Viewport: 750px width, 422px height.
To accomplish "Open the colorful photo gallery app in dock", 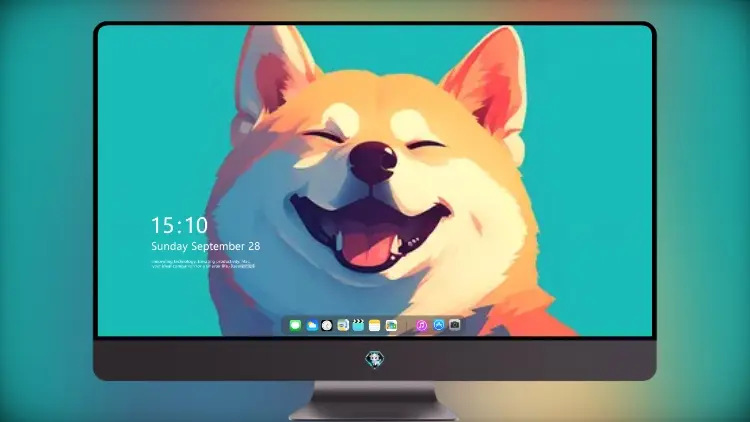I will coord(391,325).
